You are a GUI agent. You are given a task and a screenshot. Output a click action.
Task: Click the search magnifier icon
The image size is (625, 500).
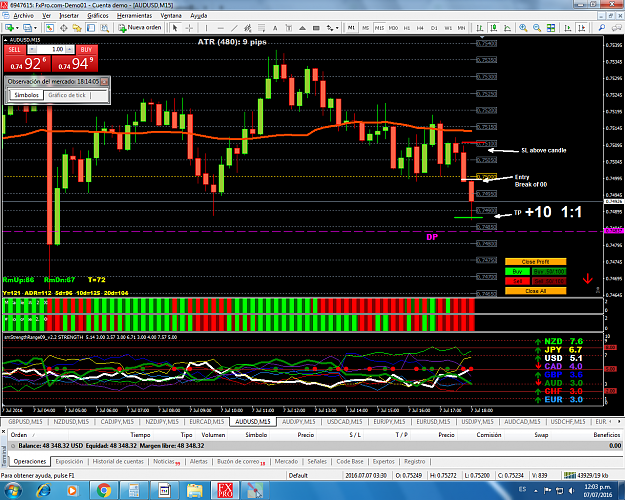click(x=601, y=28)
